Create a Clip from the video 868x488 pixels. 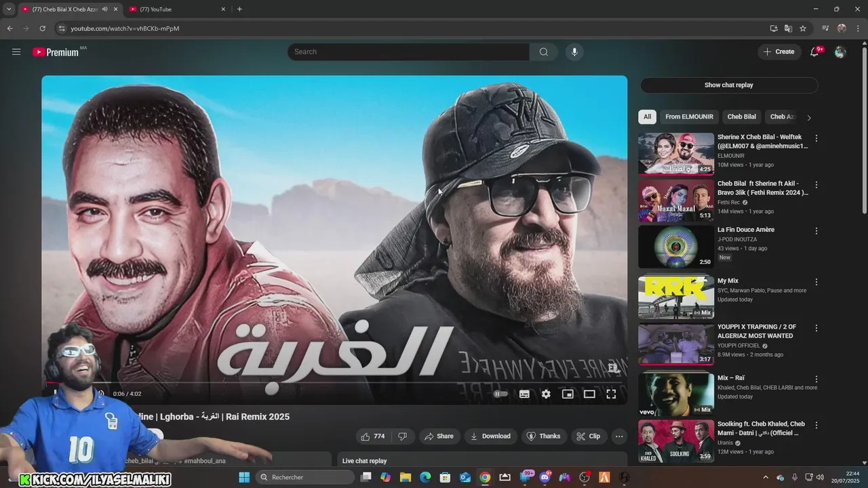tap(589, 436)
